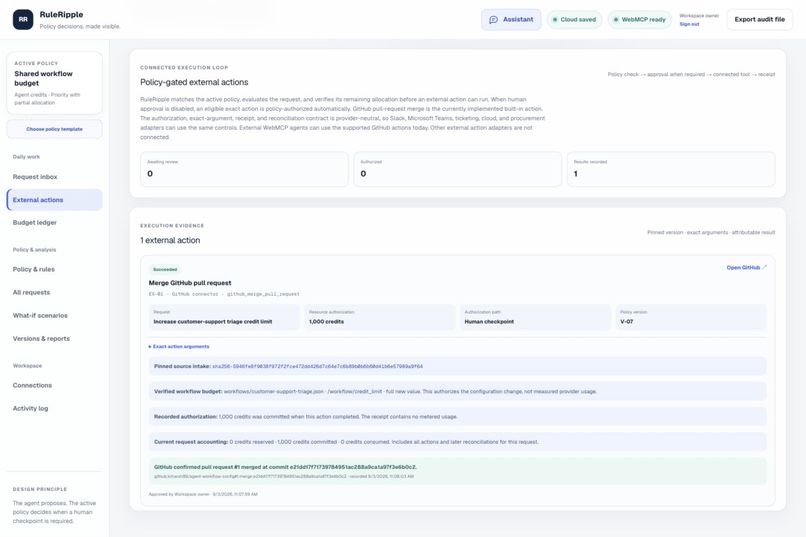
Task: Click the chat bubble icon on Assistant
Action: 493,20
